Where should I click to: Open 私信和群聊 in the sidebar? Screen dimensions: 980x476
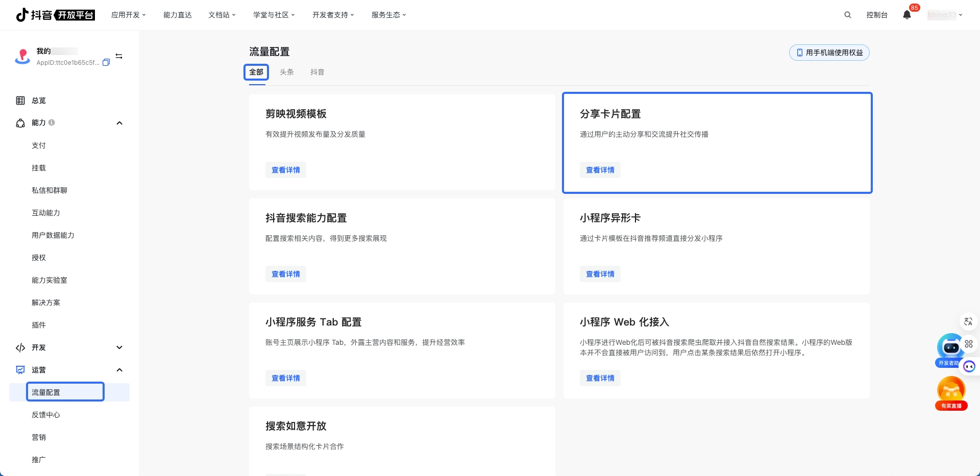[50, 190]
